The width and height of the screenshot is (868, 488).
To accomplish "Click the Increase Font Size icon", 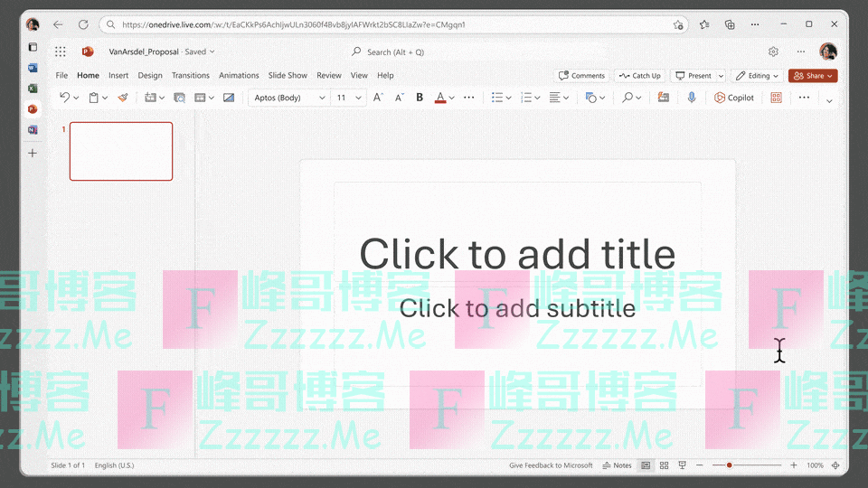I will click(x=379, y=98).
